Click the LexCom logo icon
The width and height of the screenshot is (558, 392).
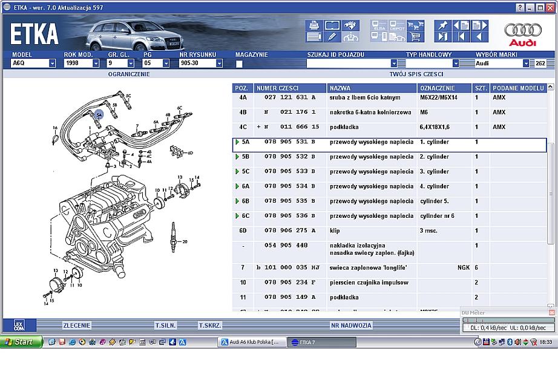click(19, 325)
